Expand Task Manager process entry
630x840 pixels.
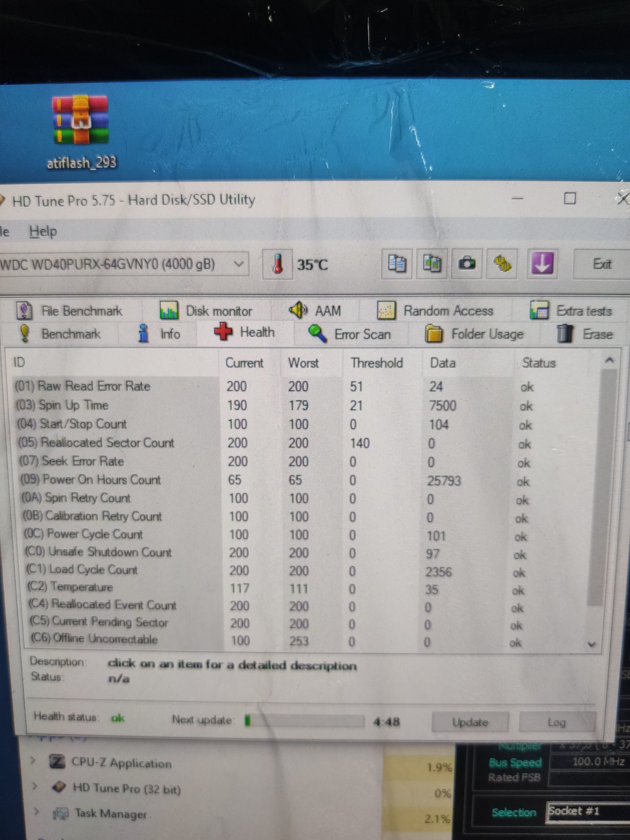click(37, 812)
